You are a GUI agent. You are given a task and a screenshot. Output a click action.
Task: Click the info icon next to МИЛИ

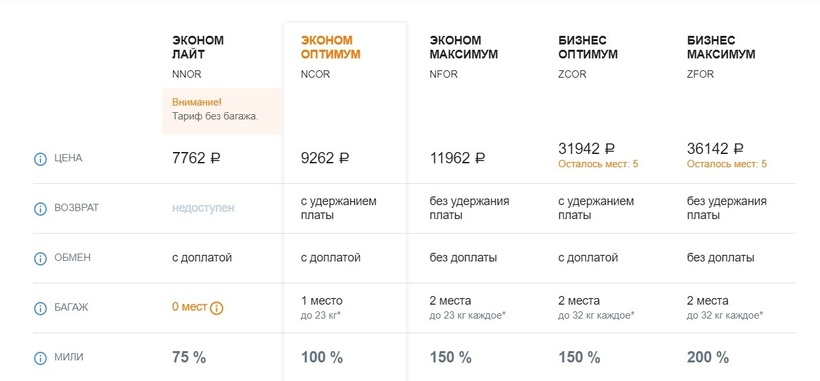[40, 358]
